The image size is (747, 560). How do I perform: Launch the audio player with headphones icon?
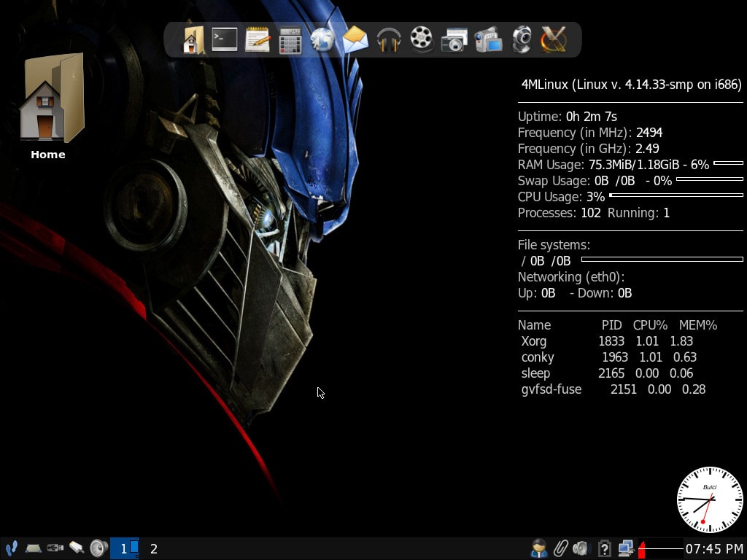[x=387, y=40]
